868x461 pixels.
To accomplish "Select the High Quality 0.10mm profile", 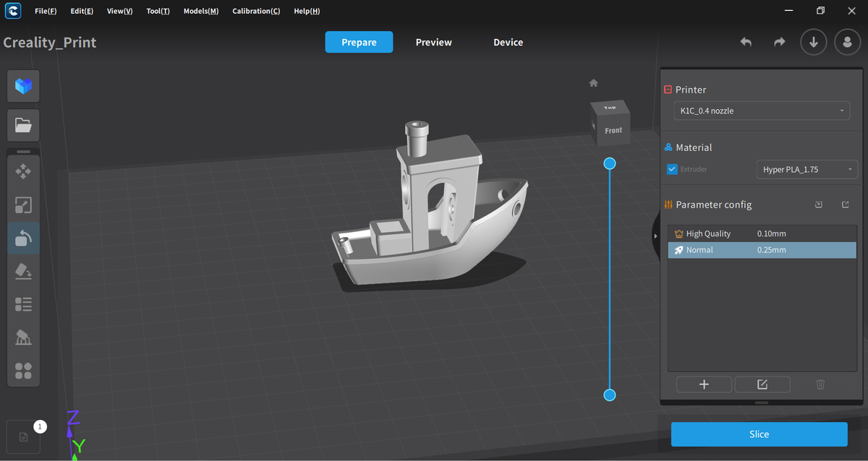I will coord(762,233).
